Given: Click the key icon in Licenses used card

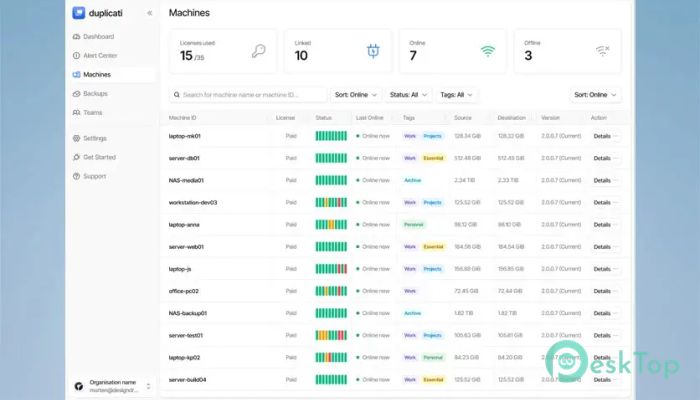Looking at the screenshot, I should (x=258, y=51).
